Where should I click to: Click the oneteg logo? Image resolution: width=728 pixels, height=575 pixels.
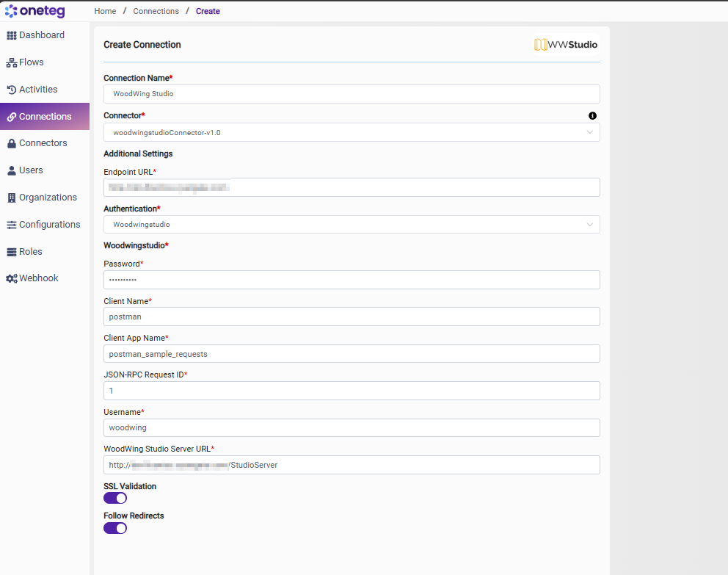[x=34, y=11]
